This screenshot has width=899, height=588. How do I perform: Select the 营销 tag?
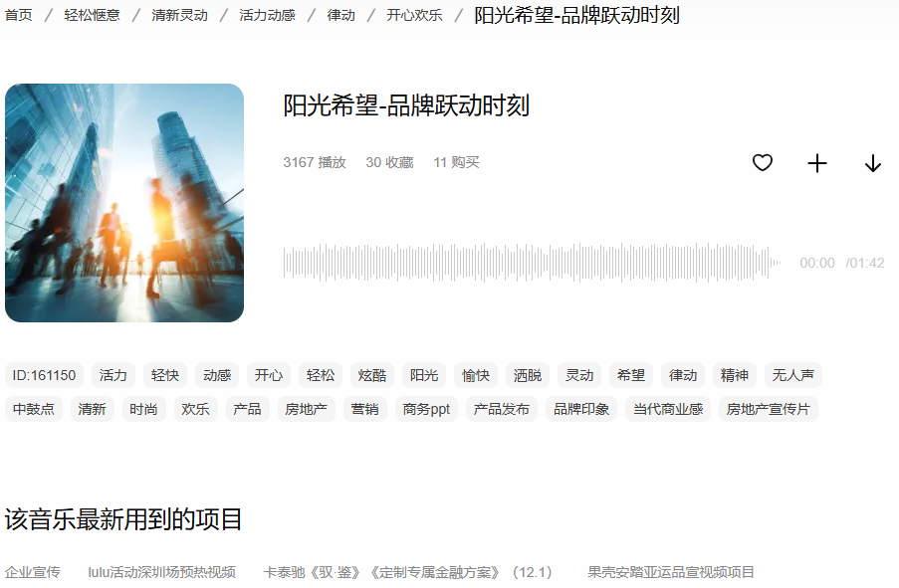pyautogui.click(x=364, y=409)
